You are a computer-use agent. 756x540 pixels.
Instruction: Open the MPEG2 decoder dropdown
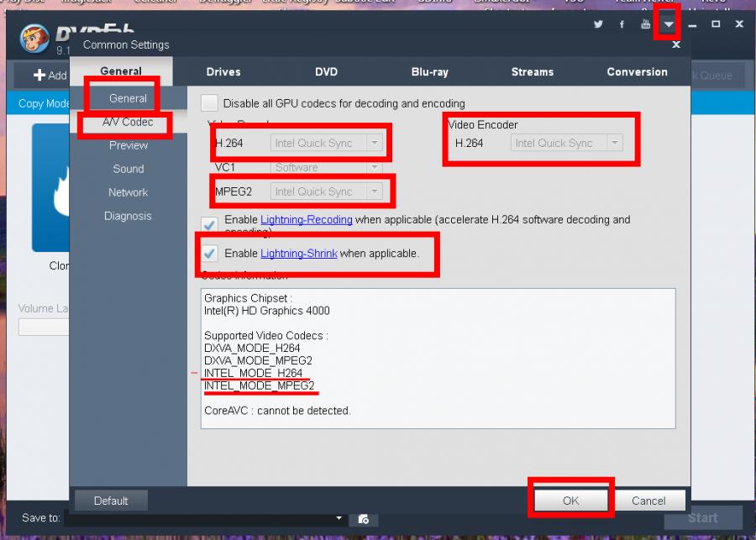click(x=327, y=191)
